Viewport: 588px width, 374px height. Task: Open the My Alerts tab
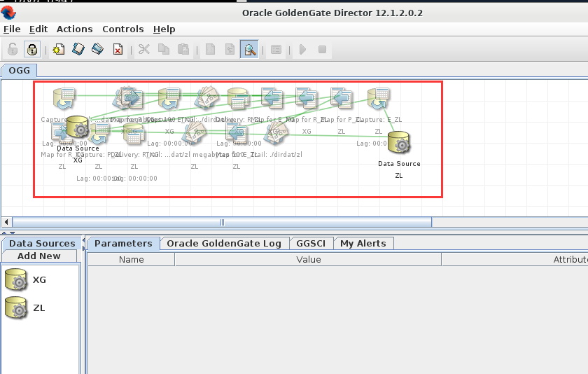pos(363,244)
